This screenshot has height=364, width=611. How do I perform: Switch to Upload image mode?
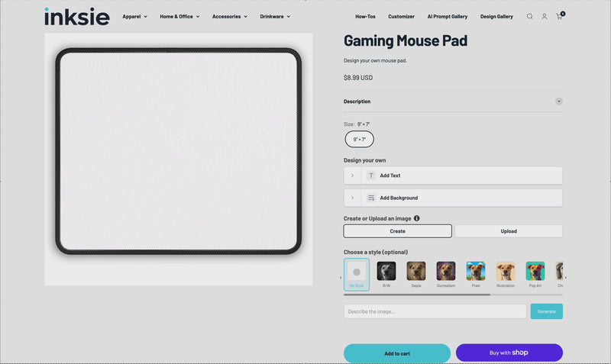pos(509,231)
